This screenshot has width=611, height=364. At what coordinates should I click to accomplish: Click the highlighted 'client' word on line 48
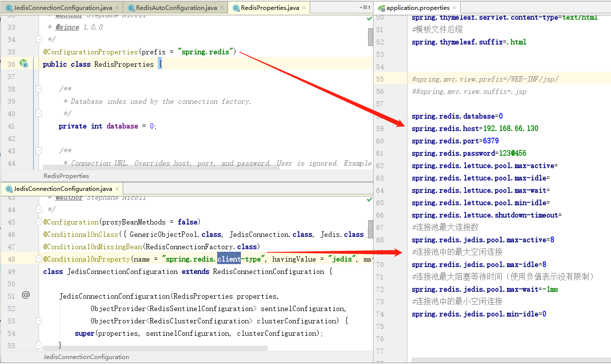coord(229,259)
